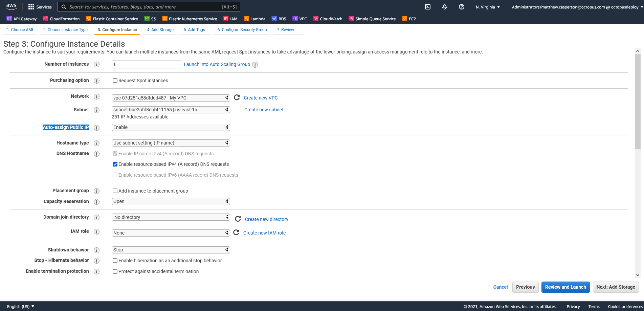The image size is (644, 311).
Task: Edit the Number of instances field
Action: 146,64
